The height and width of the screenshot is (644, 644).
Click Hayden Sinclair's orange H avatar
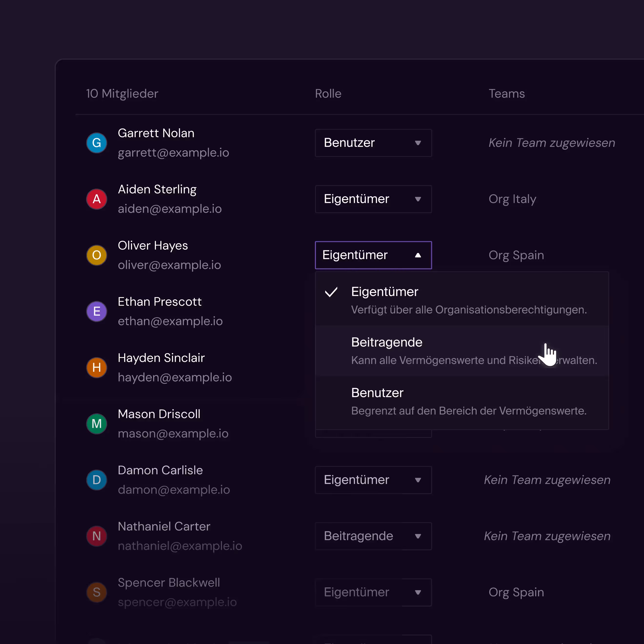97,368
